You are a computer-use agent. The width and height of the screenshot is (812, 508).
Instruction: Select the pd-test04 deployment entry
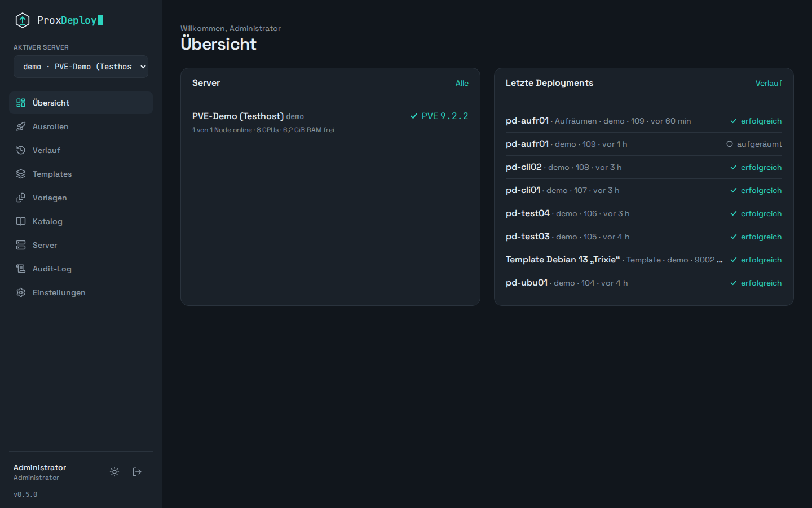coord(644,213)
